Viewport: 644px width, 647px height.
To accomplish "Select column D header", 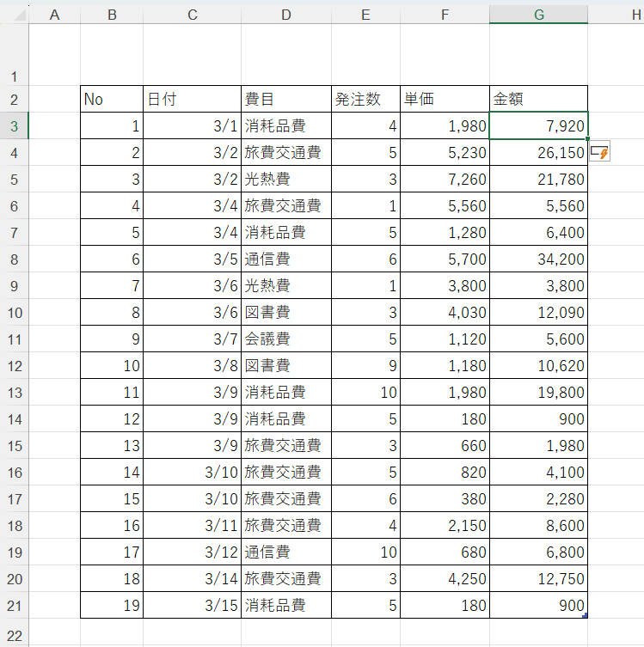I will coord(286,15).
